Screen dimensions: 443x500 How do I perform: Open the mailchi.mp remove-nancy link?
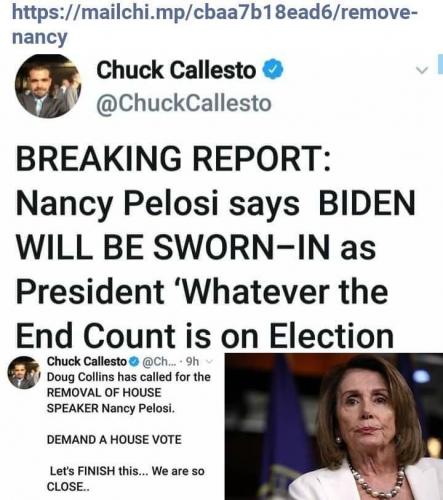[x=214, y=24]
